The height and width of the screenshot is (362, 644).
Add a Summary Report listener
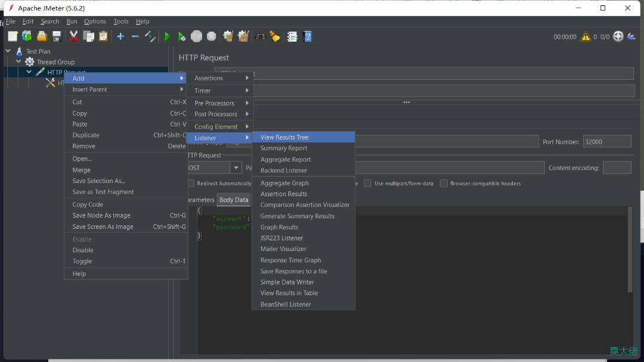click(x=303, y=148)
